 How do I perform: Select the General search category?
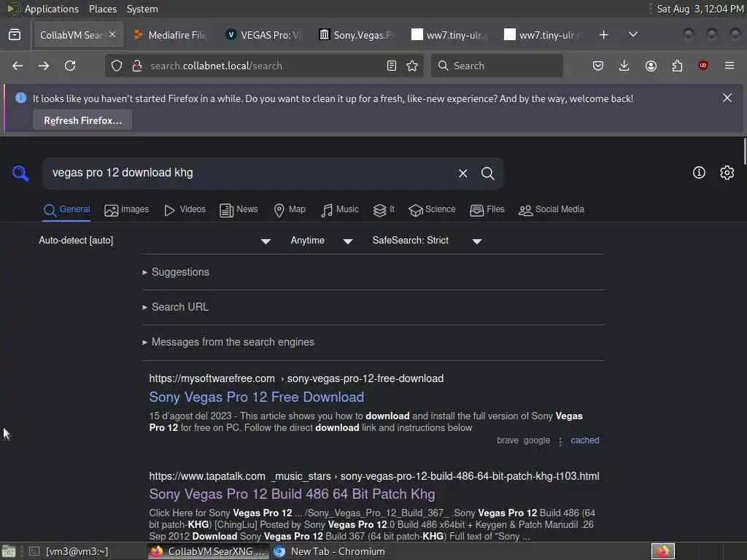click(66, 209)
